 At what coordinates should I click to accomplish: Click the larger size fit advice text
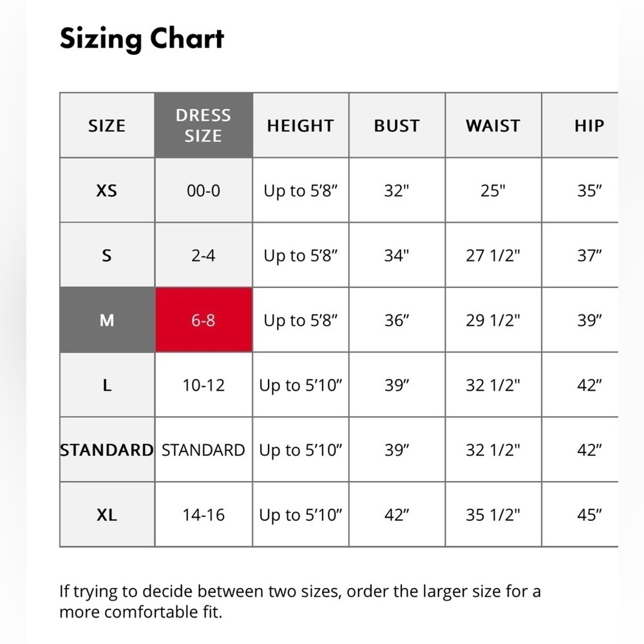point(300,601)
